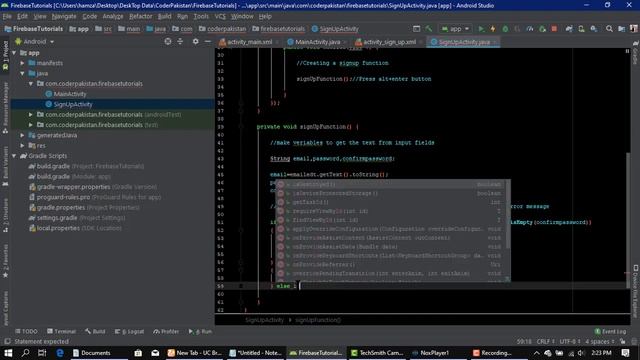Open project panel settings gear
This screenshot has width=640, height=360.
click(x=196, y=42)
